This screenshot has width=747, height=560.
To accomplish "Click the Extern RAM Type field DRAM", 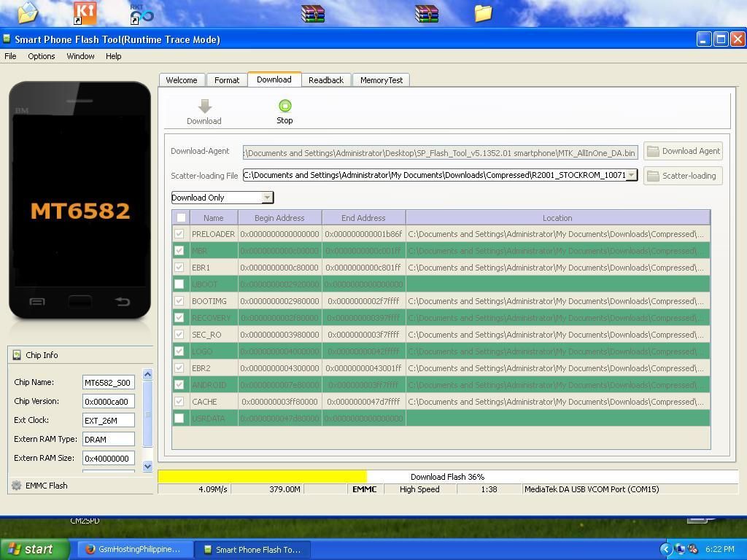I will 109,440.
